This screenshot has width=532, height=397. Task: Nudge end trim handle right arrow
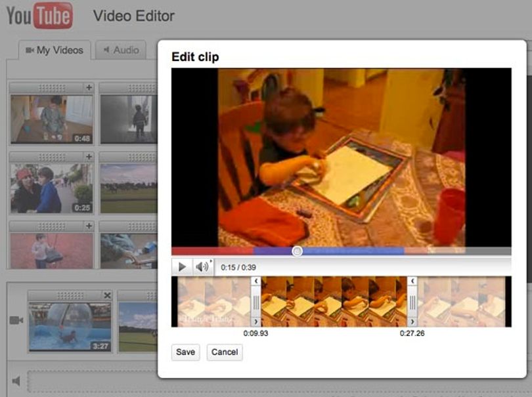coord(412,322)
